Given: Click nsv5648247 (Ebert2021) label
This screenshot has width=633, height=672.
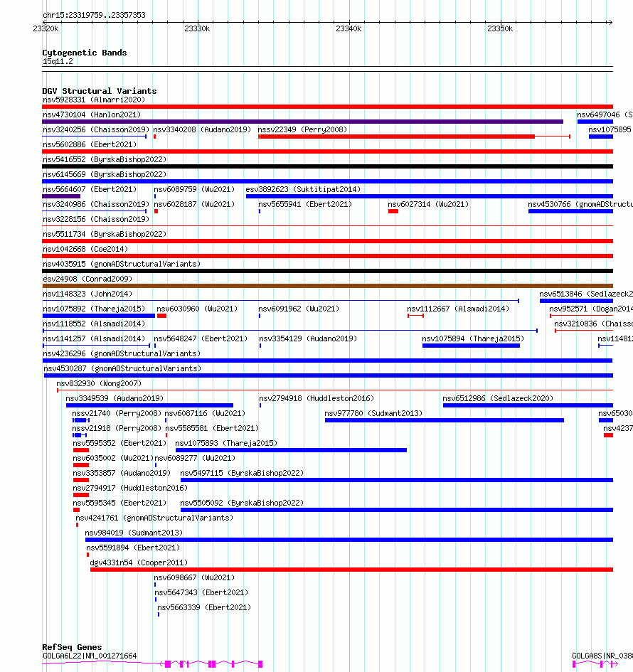Looking at the screenshot, I should [x=201, y=339].
